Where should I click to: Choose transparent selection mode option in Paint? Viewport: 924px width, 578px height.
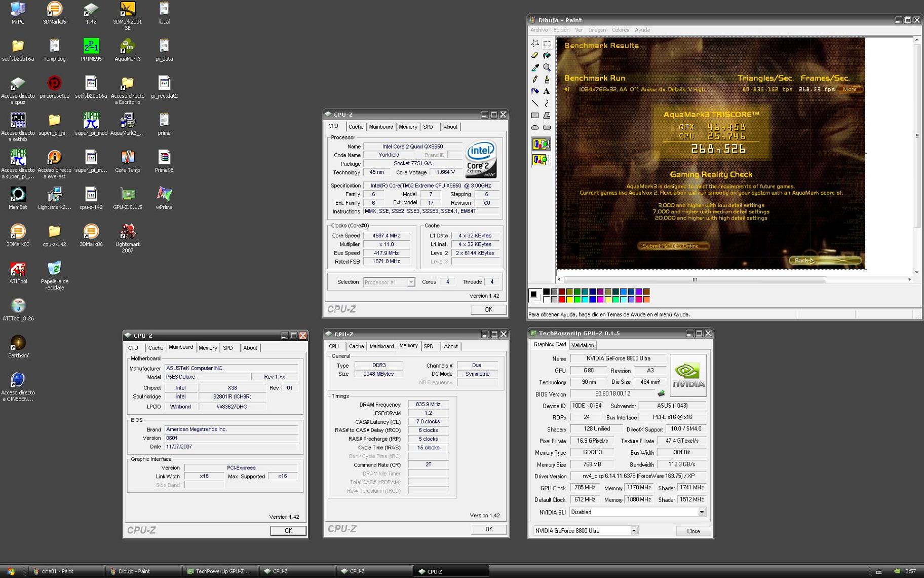pyautogui.click(x=541, y=160)
